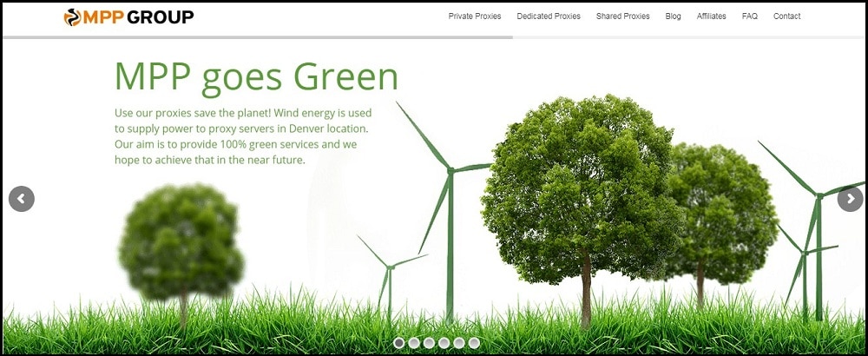Open Shared Proxies page
The width and height of the screenshot is (868, 356).
(622, 16)
